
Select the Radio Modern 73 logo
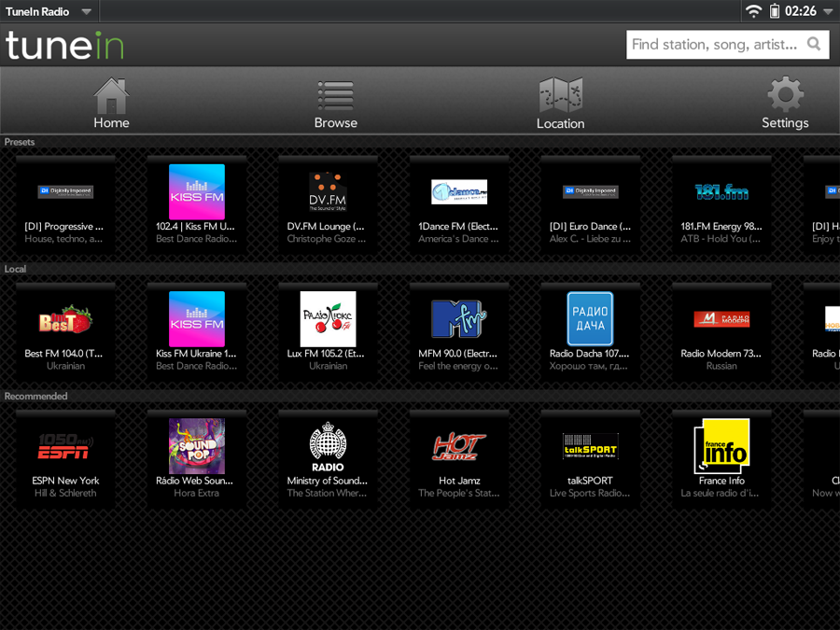[721, 319]
